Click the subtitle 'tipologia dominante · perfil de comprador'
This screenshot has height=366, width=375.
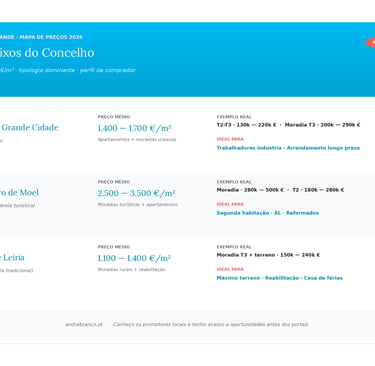[77, 70]
